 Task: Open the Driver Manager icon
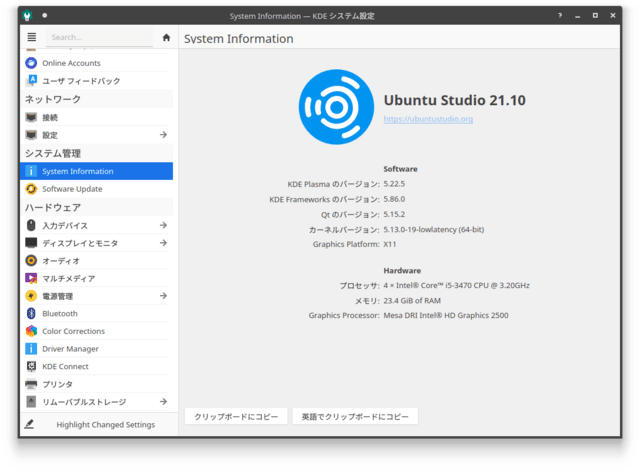coord(31,349)
